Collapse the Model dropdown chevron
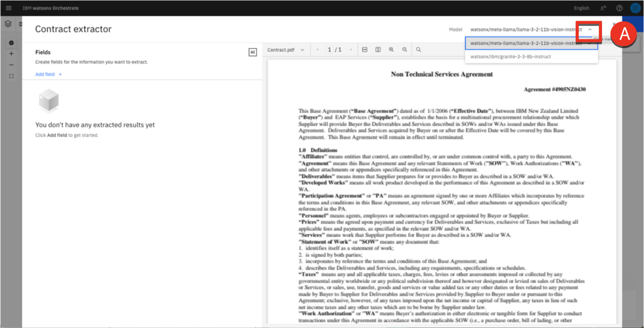Image resolution: width=644 pixels, height=328 pixels. point(590,30)
